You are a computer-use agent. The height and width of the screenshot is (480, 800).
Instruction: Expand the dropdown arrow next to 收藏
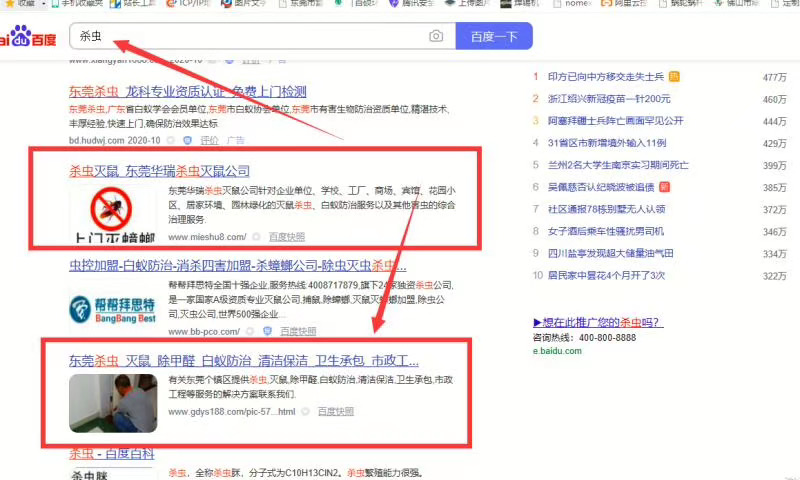click(x=43, y=4)
